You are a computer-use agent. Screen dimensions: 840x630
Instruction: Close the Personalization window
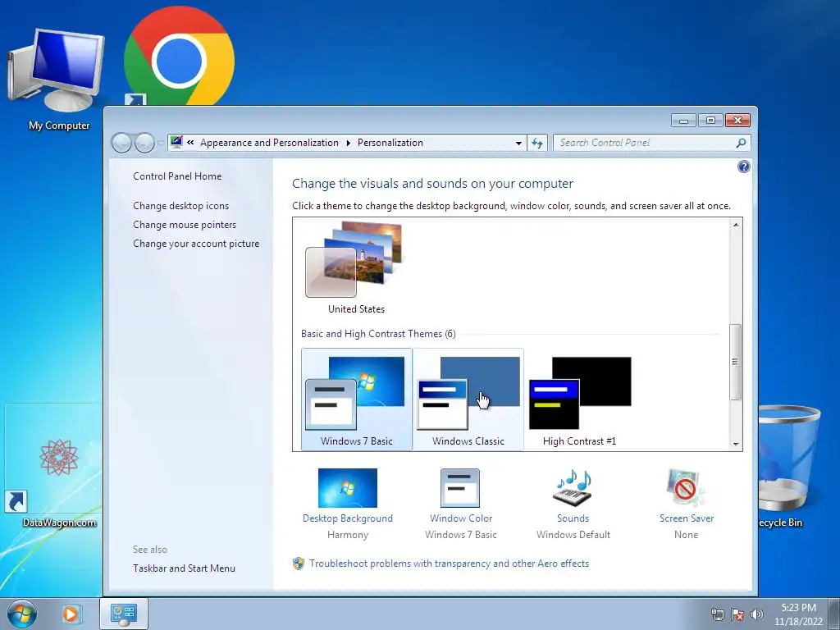[737, 121]
